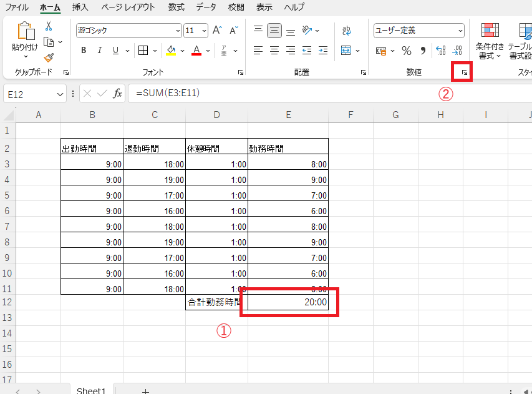Open the number format dropdown ユーザー定義
The image size is (532, 394).
[419, 30]
